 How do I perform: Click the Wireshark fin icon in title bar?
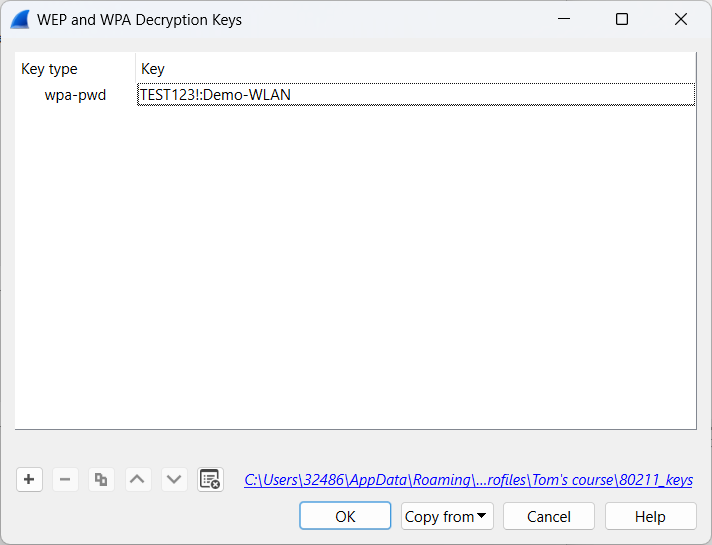[19, 19]
